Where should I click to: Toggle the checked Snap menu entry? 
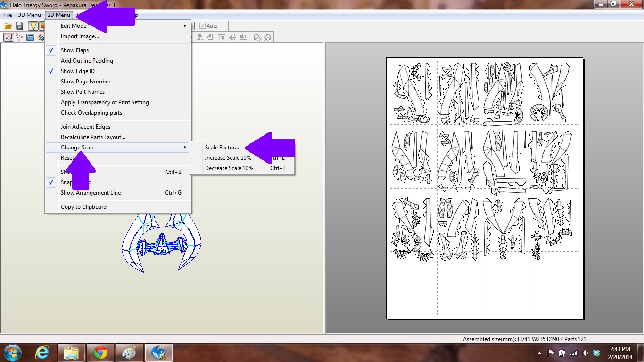click(x=118, y=182)
